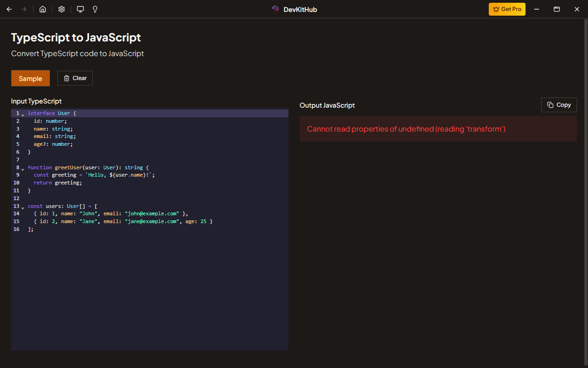The image size is (588, 368).
Task: Minimize the DevKitHub window
Action: point(536,9)
